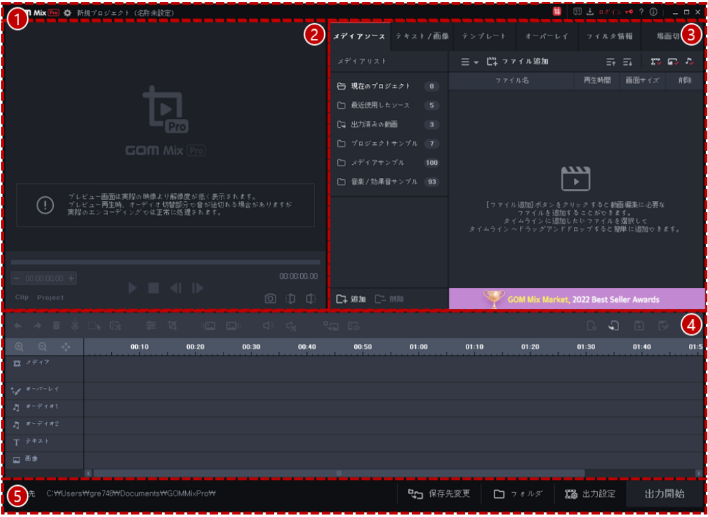
Task: Open settings gear in title bar
Action: pyautogui.click(x=67, y=12)
